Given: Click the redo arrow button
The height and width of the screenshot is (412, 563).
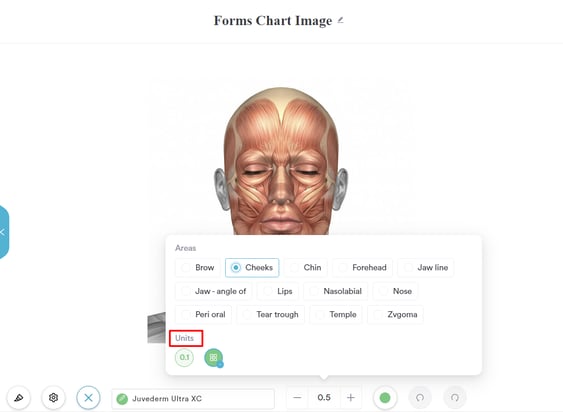Looking at the screenshot, I should (x=455, y=398).
